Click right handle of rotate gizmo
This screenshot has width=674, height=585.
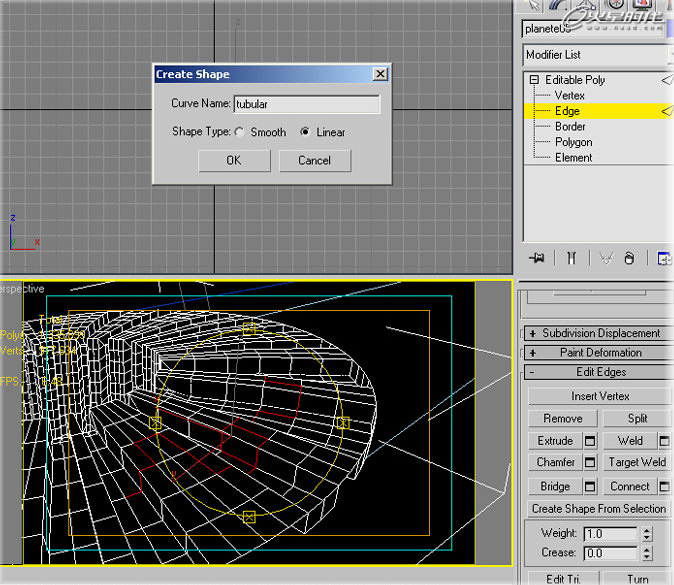click(343, 423)
